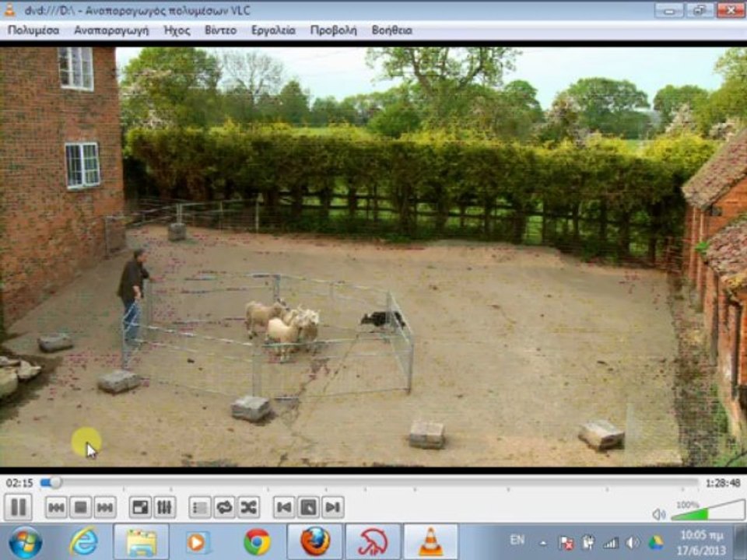Click total duration 1:28:48 label
The width and height of the screenshot is (747, 560).
pos(723,483)
